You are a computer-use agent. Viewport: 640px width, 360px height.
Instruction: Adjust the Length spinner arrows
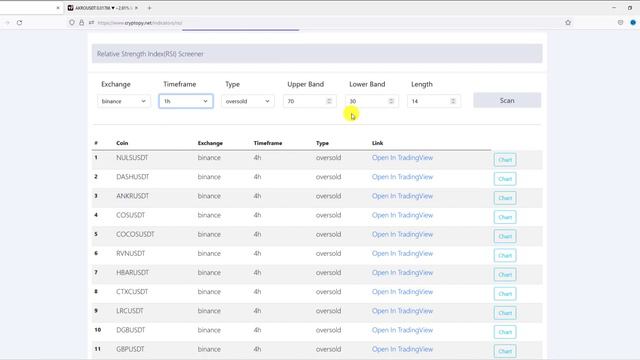453,101
